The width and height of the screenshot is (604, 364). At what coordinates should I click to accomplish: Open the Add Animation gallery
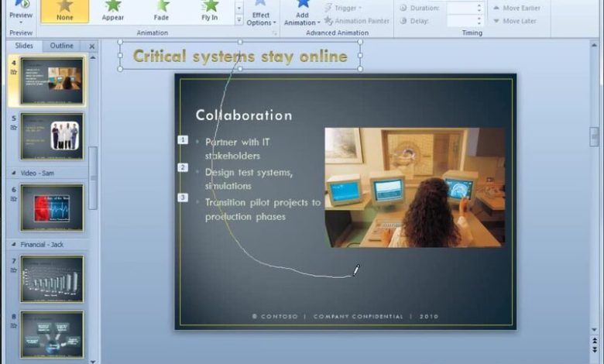click(301, 14)
